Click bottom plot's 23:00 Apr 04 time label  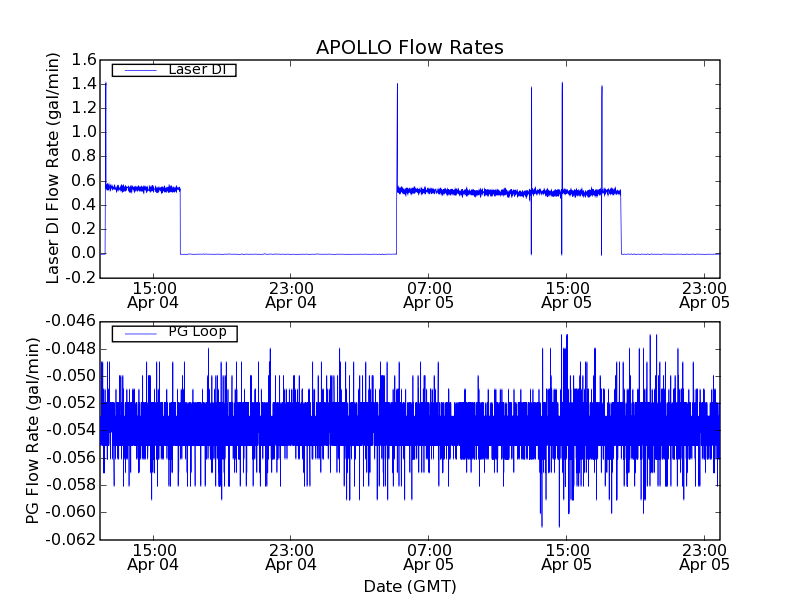click(291, 556)
